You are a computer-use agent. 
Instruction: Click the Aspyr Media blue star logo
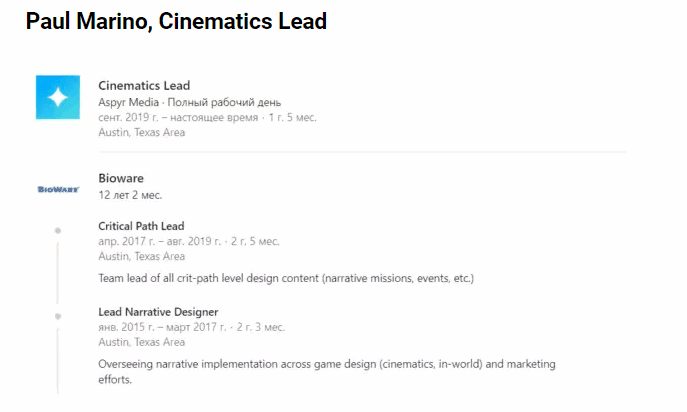(x=57, y=97)
